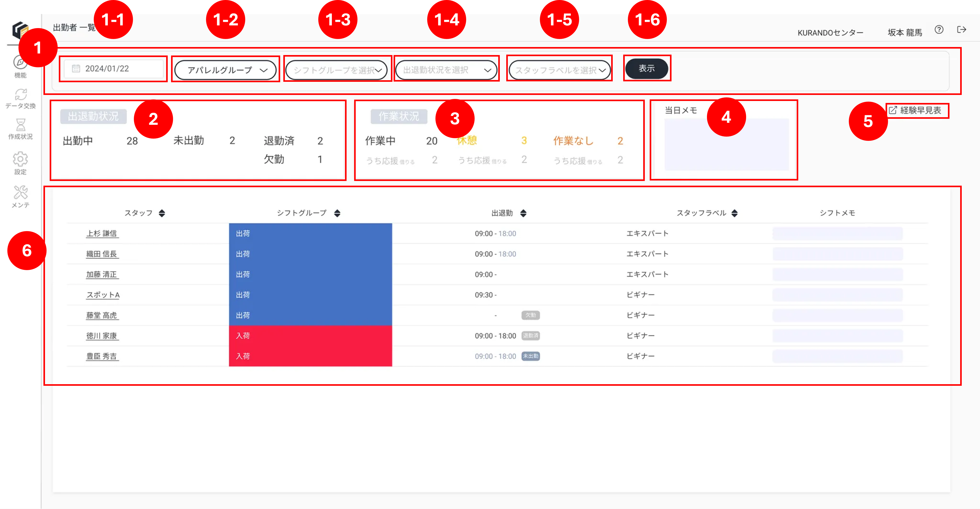Click the 当日メモ text area
The height and width of the screenshot is (509, 980).
click(x=727, y=145)
